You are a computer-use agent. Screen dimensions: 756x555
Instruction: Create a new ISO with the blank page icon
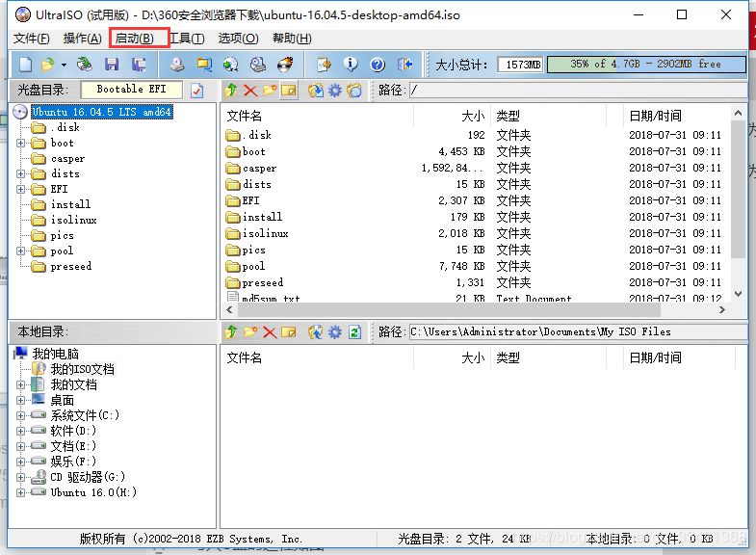(26, 65)
